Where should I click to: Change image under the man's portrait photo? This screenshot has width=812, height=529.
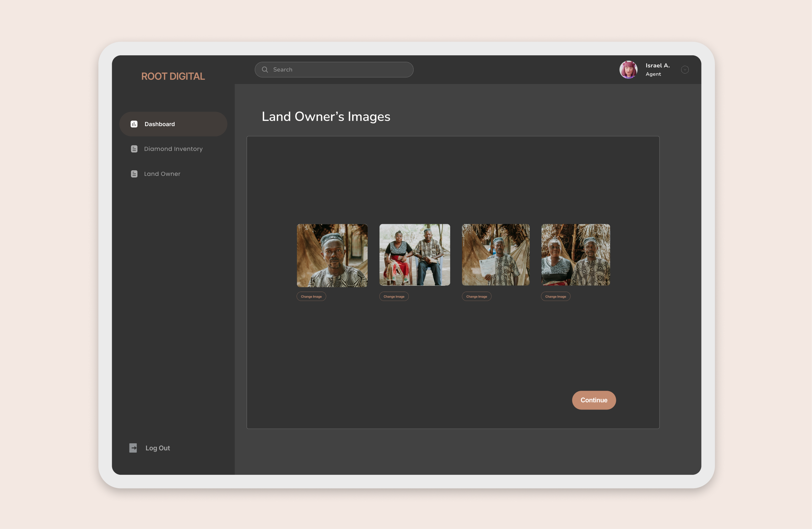311,296
